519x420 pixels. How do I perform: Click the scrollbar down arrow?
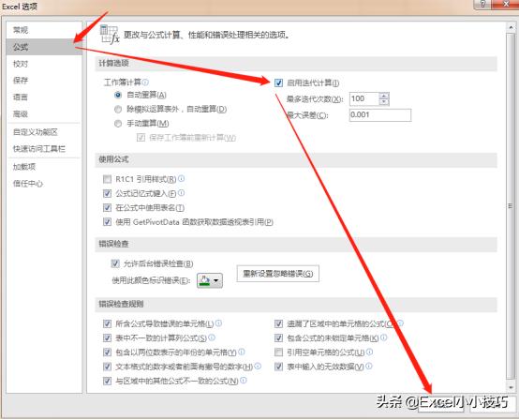click(x=511, y=387)
